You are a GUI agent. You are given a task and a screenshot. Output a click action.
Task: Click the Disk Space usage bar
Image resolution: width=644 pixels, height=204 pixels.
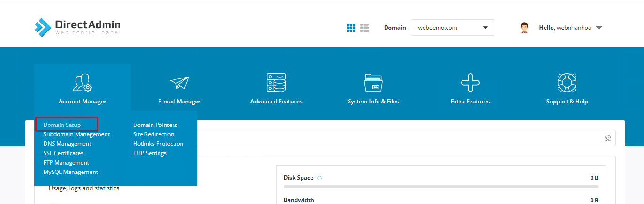point(441,187)
